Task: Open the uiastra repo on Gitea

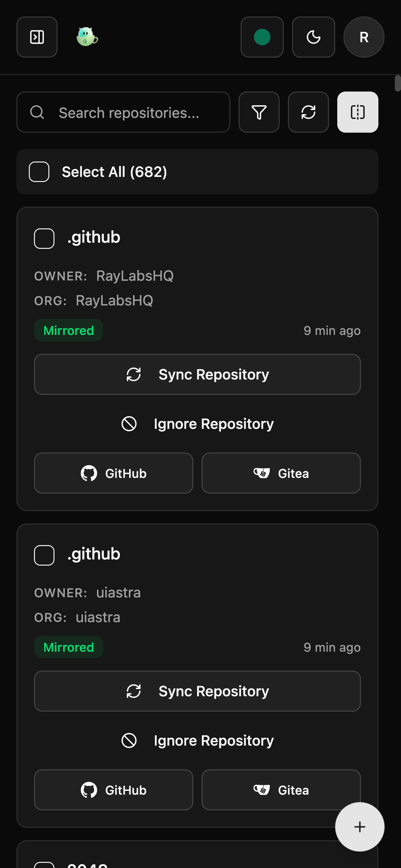Action: coord(281,790)
